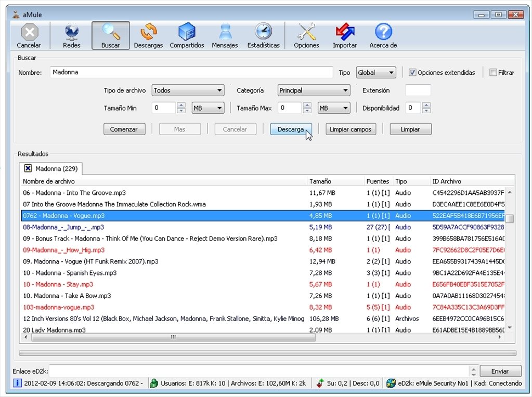Viewport: 532px width, 397px height.
Task: Increase the Tamaño Min value with up arrow
Action: pos(181,105)
